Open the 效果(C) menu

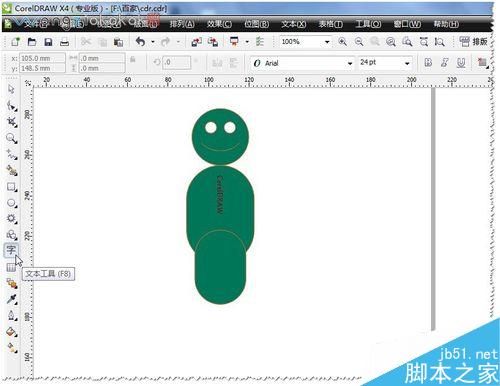click(x=219, y=24)
